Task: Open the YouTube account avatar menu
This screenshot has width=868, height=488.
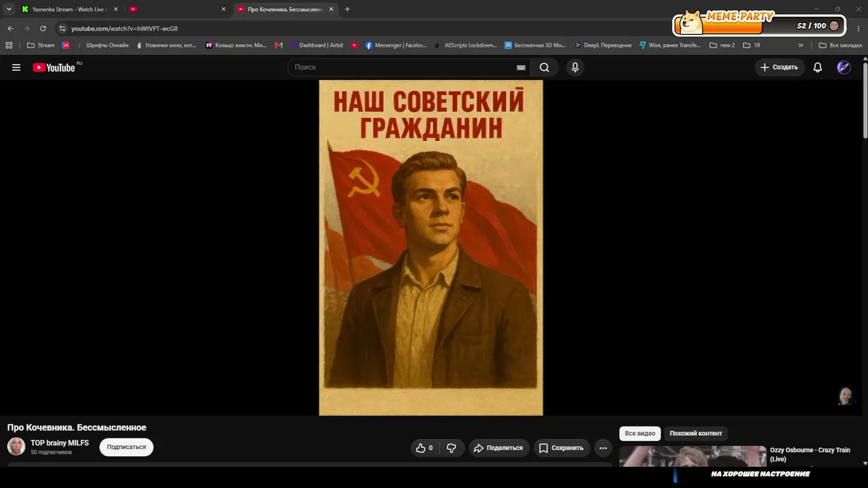Action: [x=844, y=67]
